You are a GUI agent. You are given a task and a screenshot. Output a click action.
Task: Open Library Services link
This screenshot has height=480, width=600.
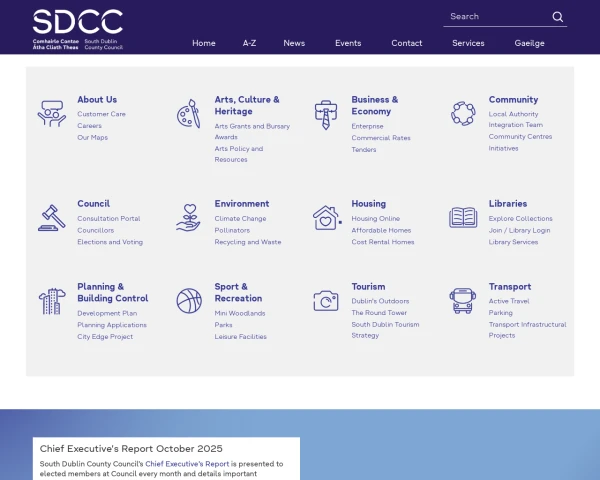(x=513, y=242)
